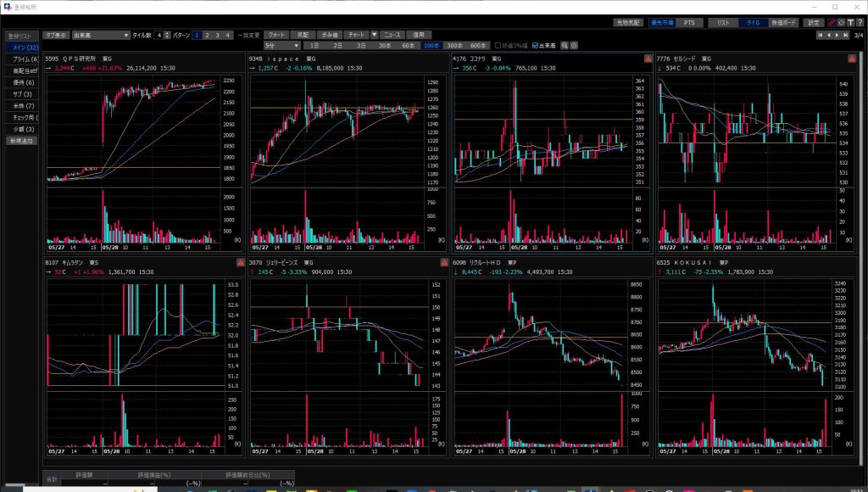Viewport: 868px width, 492px height.
Task: Click the red warning icon on ジェリービーンズ tile
Action: 444,262
